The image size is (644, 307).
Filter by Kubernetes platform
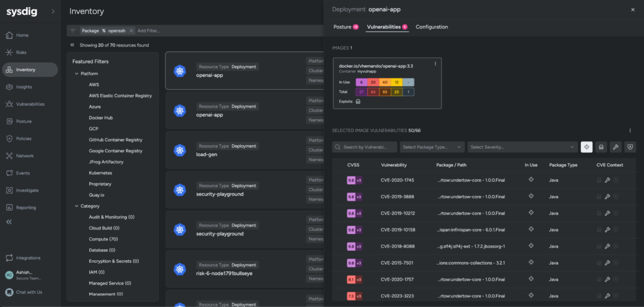pos(101,173)
